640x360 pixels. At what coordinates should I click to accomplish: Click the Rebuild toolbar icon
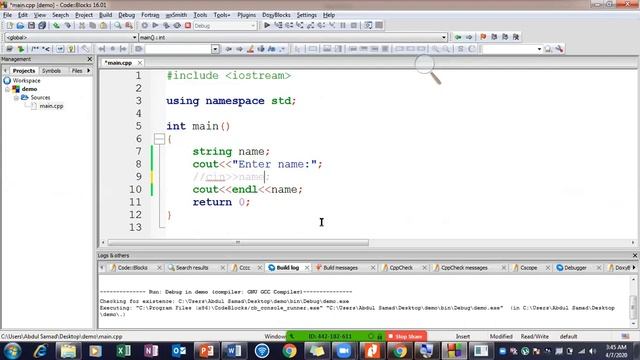[x=177, y=25]
